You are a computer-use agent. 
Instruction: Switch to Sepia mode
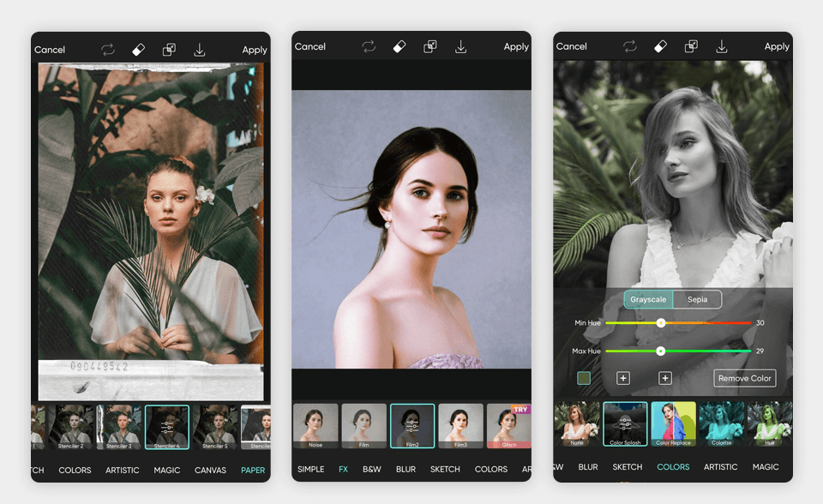click(x=698, y=299)
